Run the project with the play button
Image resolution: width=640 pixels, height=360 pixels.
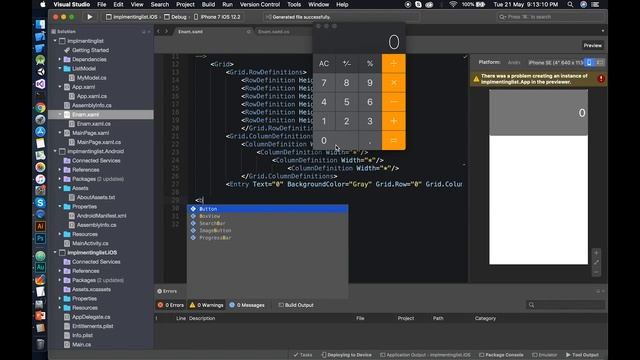tap(89, 17)
